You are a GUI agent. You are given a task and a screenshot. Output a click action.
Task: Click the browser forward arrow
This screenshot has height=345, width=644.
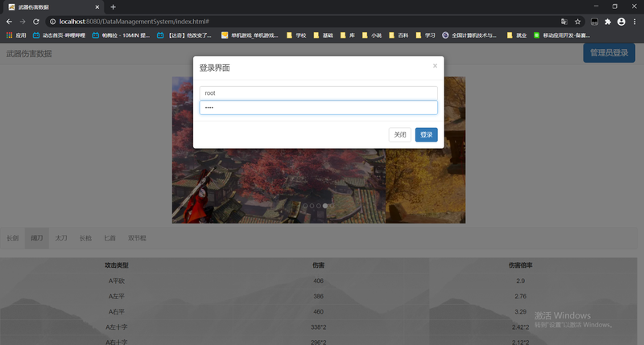point(23,22)
